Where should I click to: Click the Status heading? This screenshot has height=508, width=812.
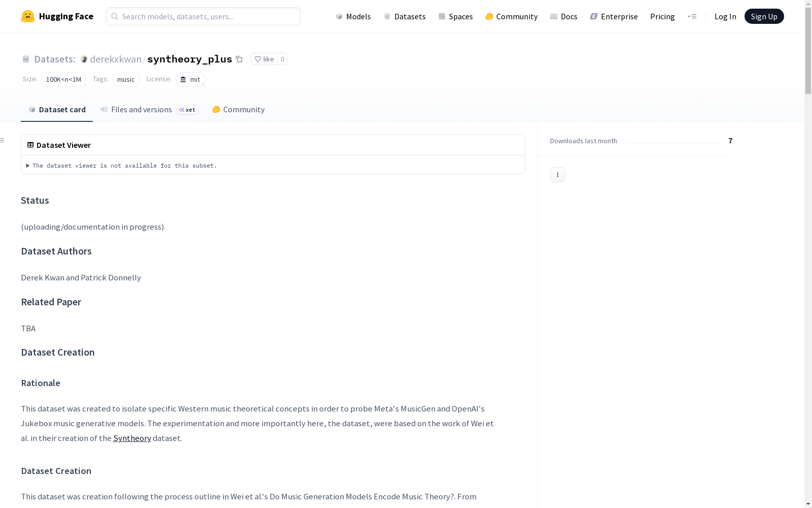[x=35, y=200]
